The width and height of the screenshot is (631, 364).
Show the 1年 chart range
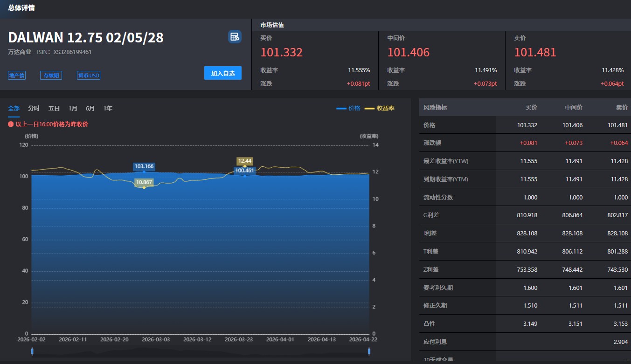108,108
